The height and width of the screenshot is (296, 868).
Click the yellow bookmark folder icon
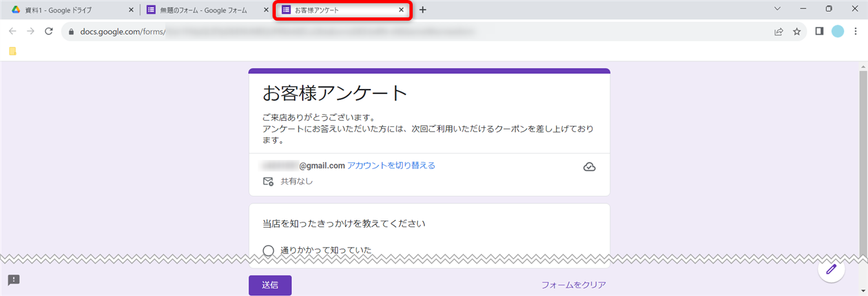12,52
